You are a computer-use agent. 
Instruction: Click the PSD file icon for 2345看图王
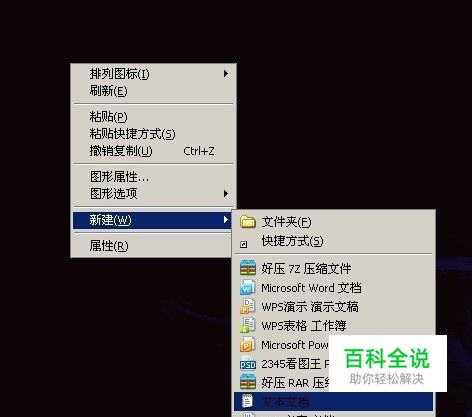(248, 364)
